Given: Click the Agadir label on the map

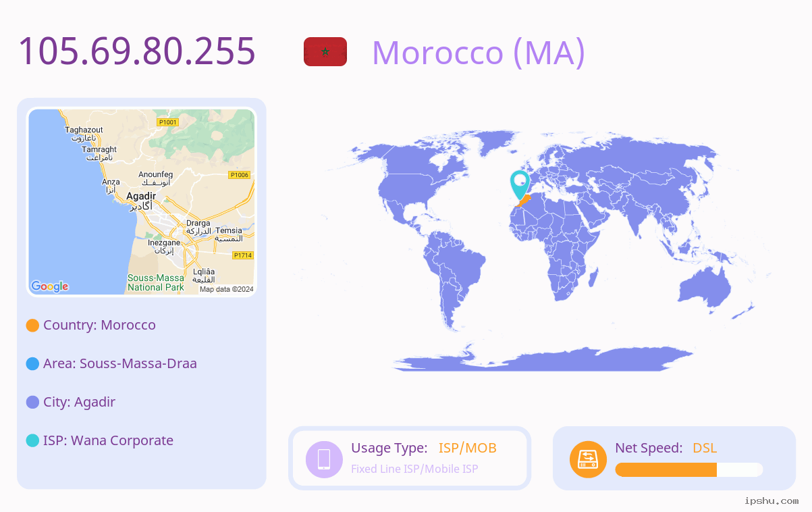Looking at the screenshot, I should coord(141,196).
